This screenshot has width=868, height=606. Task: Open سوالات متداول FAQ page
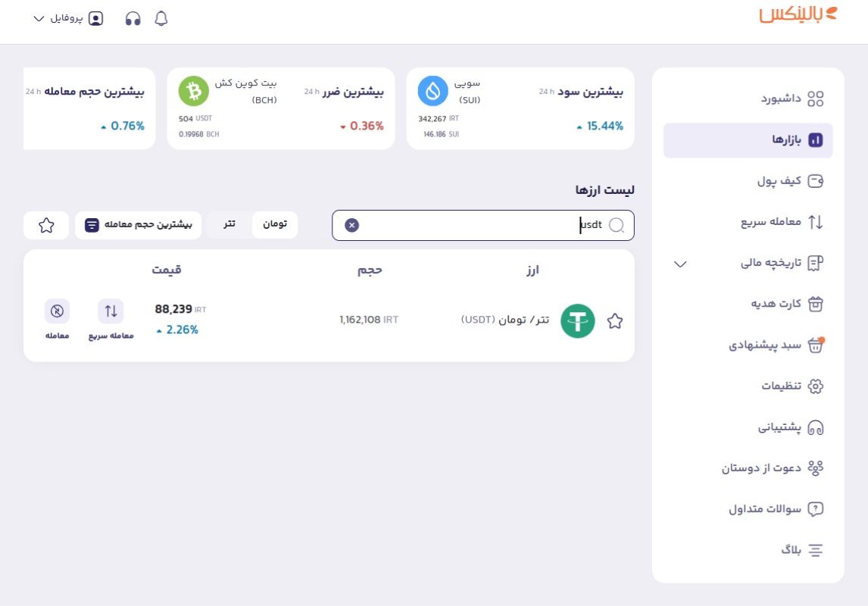748,509
